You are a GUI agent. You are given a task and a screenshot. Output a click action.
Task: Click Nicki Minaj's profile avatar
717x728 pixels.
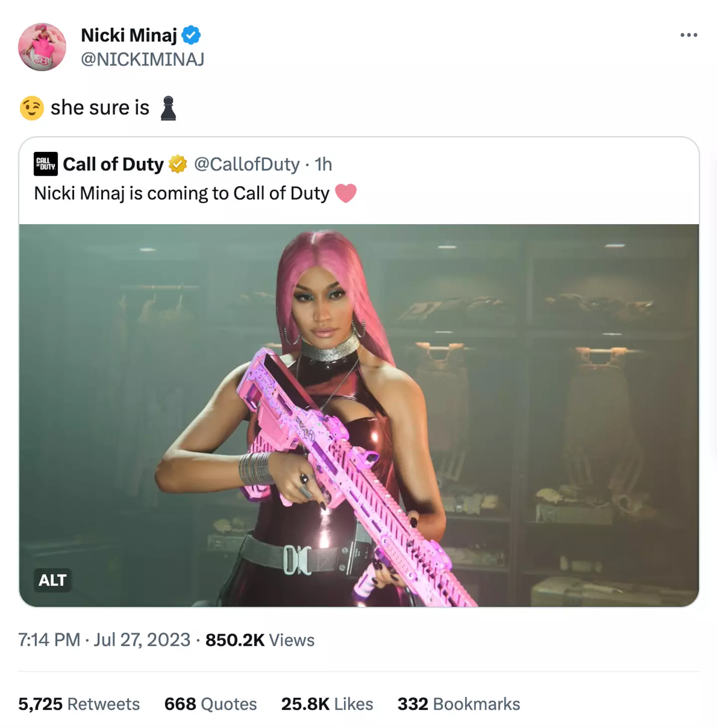(x=42, y=47)
